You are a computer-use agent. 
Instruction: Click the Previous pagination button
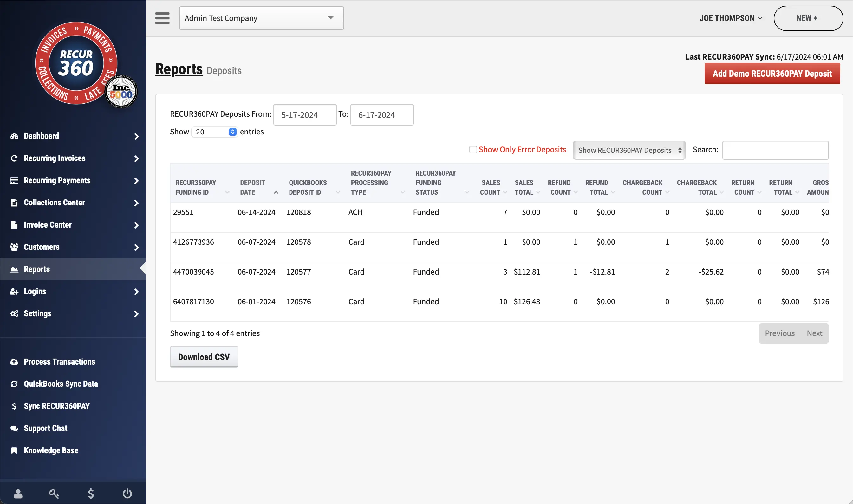click(x=780, y=333)
